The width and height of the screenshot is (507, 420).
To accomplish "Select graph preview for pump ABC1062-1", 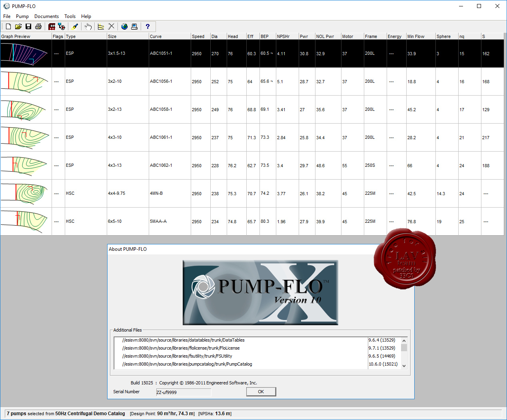I will point(26,166).
